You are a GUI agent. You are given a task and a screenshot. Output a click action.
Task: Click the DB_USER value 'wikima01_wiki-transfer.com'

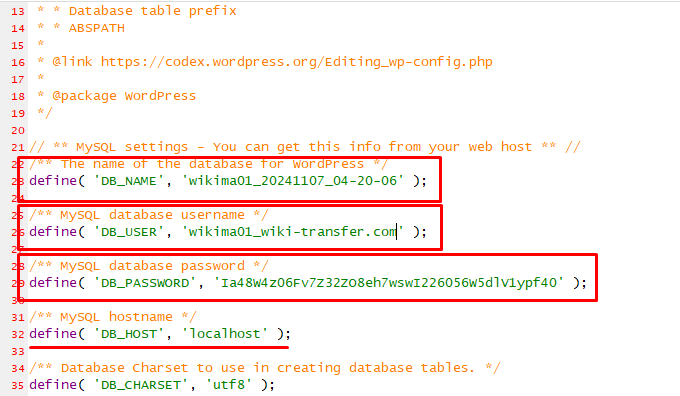[x=293, y=232]
